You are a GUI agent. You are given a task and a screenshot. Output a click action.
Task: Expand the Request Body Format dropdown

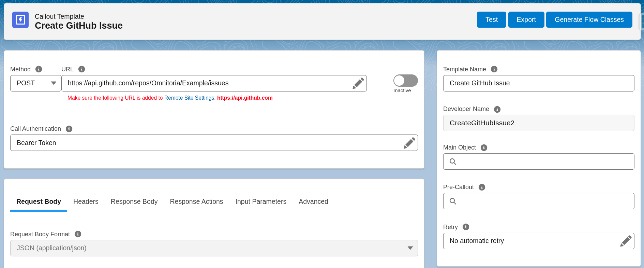pyautogui.click(x=214, y=248)
